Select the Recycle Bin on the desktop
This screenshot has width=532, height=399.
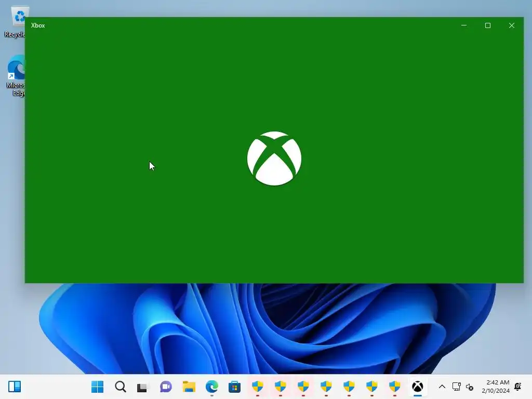(x=15, y=22)
